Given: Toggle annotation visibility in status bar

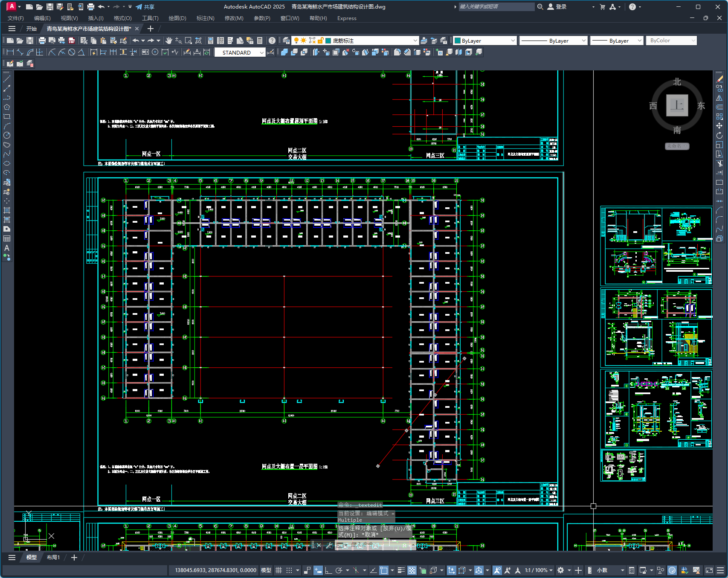Looking at the screenshot, I should [x=497, y=570].
